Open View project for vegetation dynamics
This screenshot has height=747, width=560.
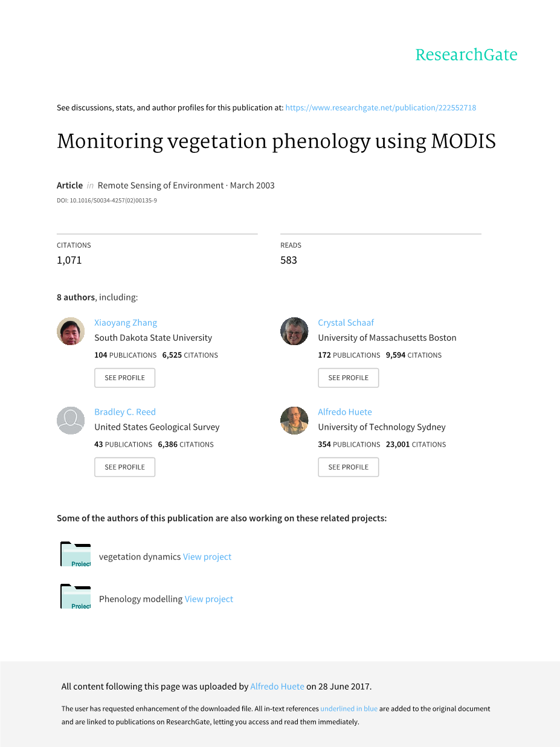pyautogui.click(x=207, y=557)
